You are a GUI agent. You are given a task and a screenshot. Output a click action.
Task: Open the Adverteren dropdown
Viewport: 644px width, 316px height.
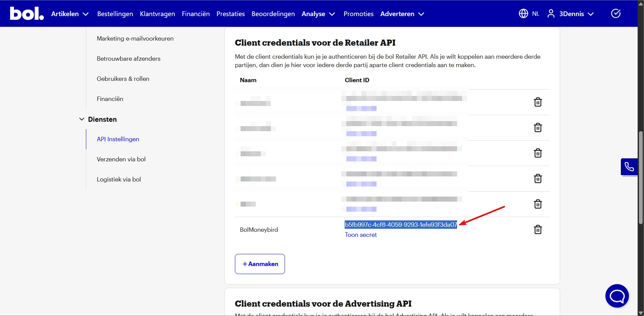(402, 14)
